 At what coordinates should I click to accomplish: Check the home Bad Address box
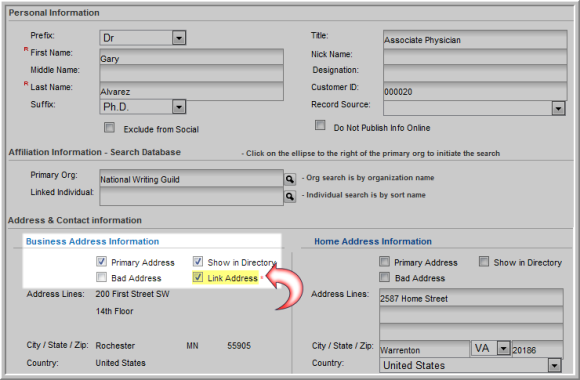click(385, 277)
